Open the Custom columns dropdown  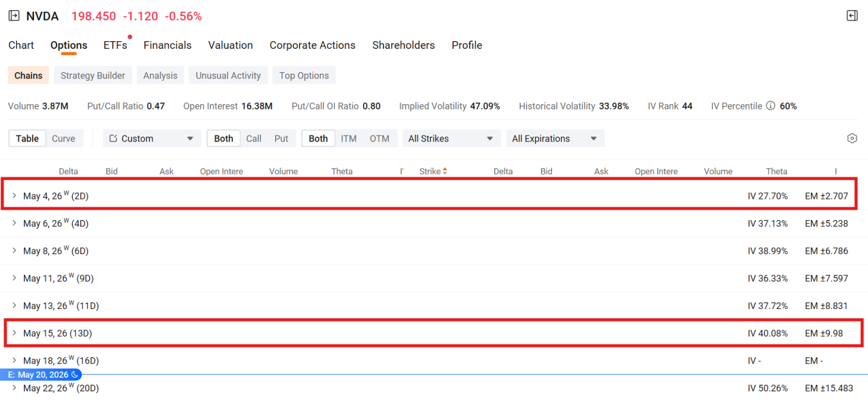pyautogui.click(x=152, y=138)
